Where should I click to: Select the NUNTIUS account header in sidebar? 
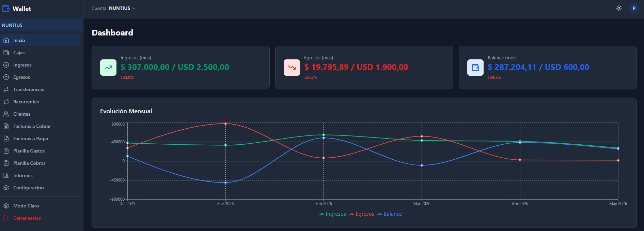point(42,25)
